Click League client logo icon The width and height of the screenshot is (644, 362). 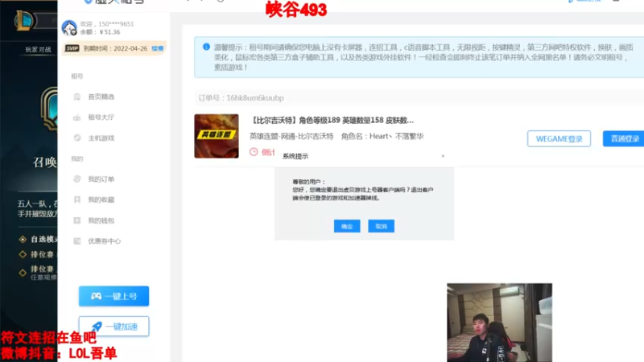tap(24, 21)
